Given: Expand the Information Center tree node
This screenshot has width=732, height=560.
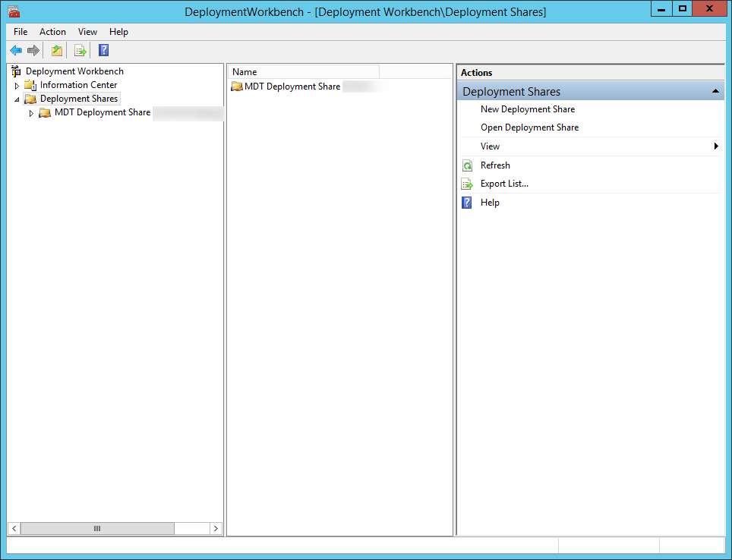Looking at the screenshot, I should coord(17,84).
